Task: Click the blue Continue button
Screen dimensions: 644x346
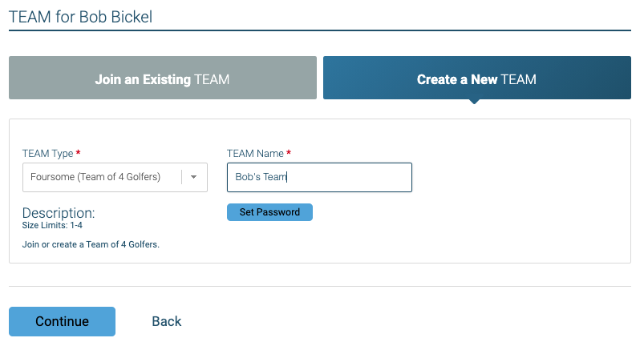Action: click(62, 321)
